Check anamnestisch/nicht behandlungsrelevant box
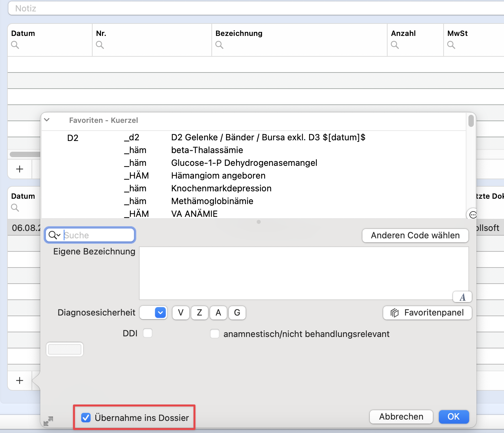 click(215, 334)
